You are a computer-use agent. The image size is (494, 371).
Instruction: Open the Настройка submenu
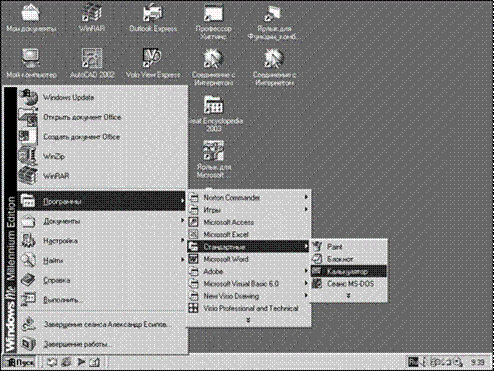pos(102,241)
